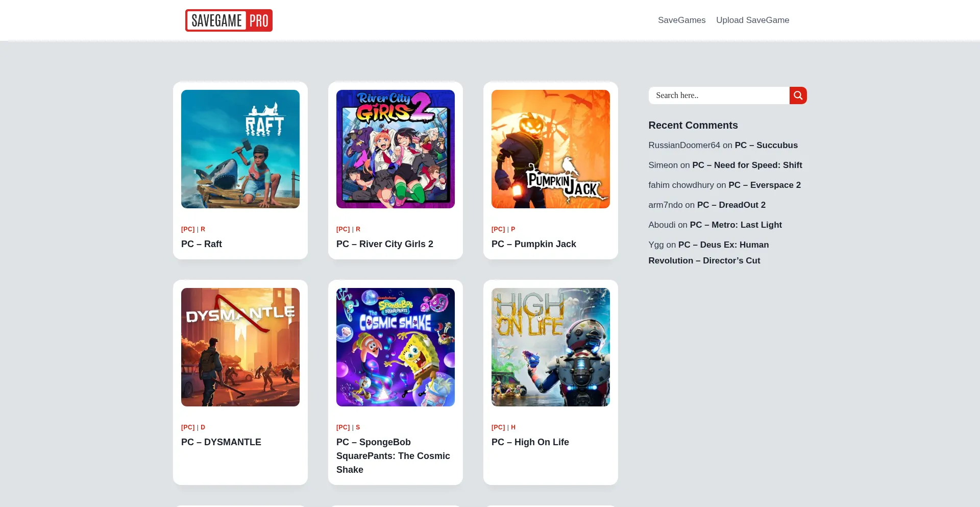Open the 'PC – DYSMANTLE' title link
980x507 pixels.
(221, 442)
